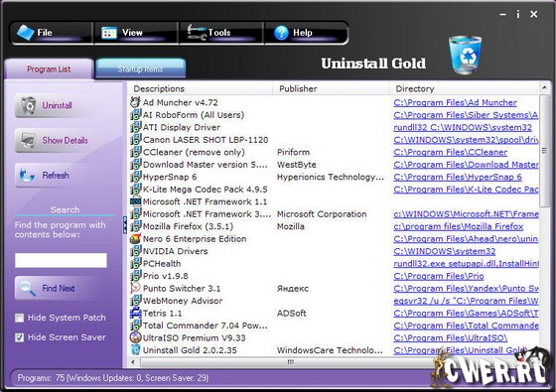Viewport: 556px width, 392px height.
Task: Open the Mozilla Firefox directory link
Action: (x=459, y=226)
